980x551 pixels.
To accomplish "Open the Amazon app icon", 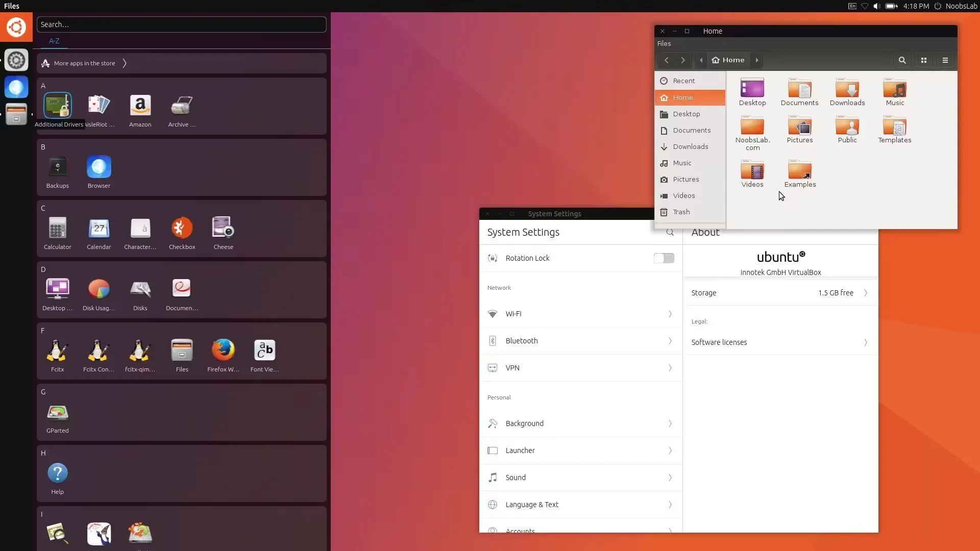I will pyautogui.click(x=140, y=106).
